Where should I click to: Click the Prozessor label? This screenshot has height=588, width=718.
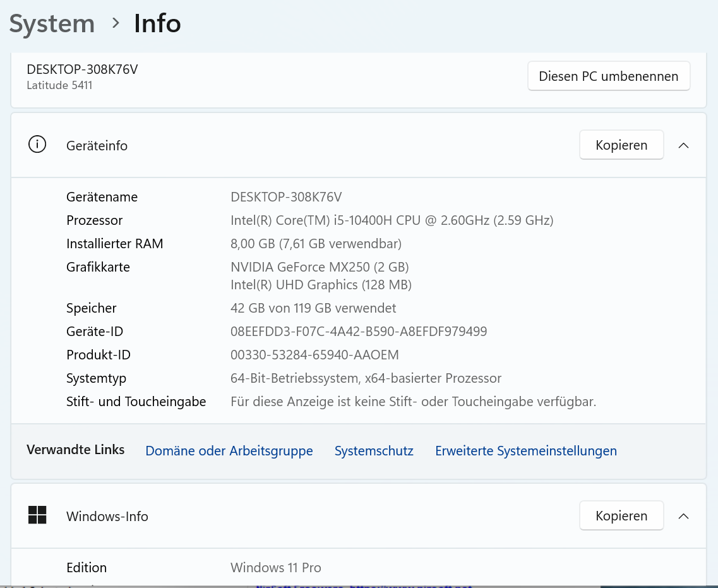(x=94, y=220)
